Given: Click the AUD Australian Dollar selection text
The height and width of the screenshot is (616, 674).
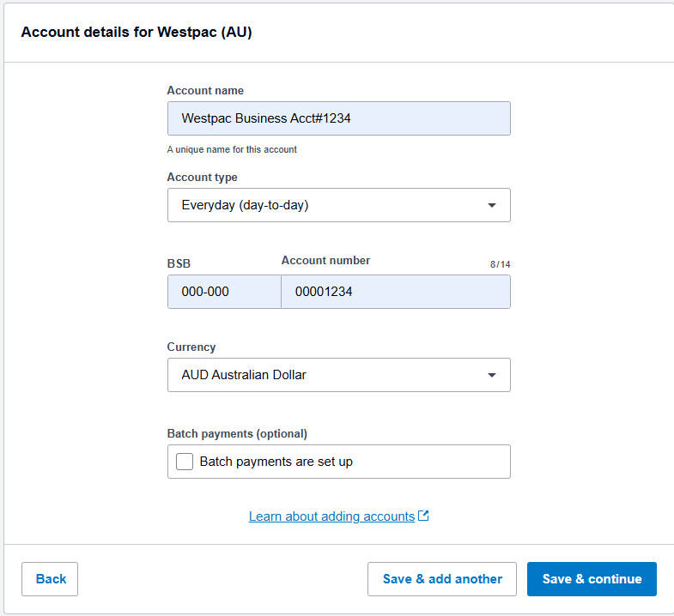Looking at the screenshot, I should [x=244, y=375].
